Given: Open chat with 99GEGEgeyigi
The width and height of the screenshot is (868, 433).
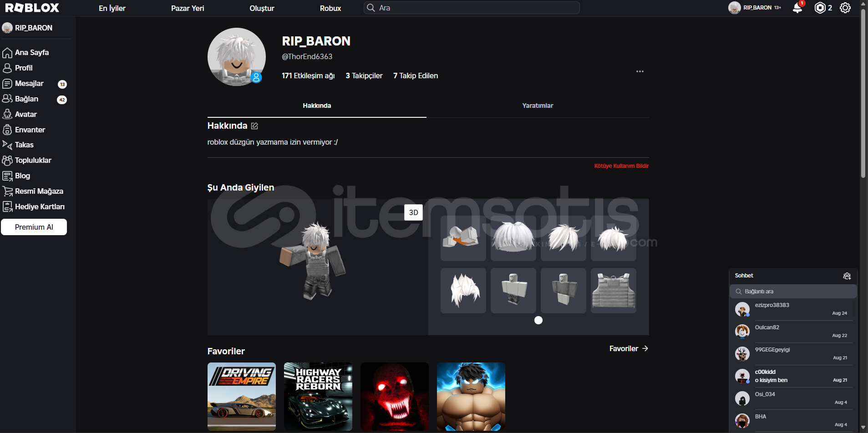Looking at the screenshot, I should 793,354.
